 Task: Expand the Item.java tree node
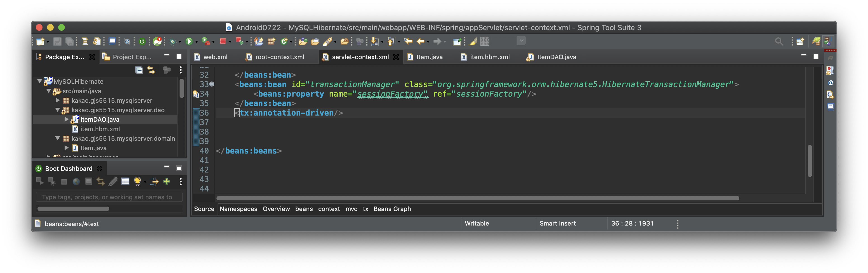[66, 148]
